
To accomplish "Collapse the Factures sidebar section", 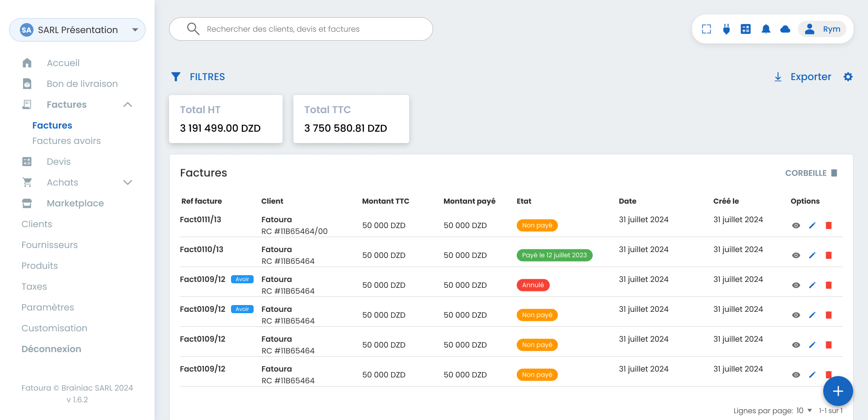I will coord(127,105).
